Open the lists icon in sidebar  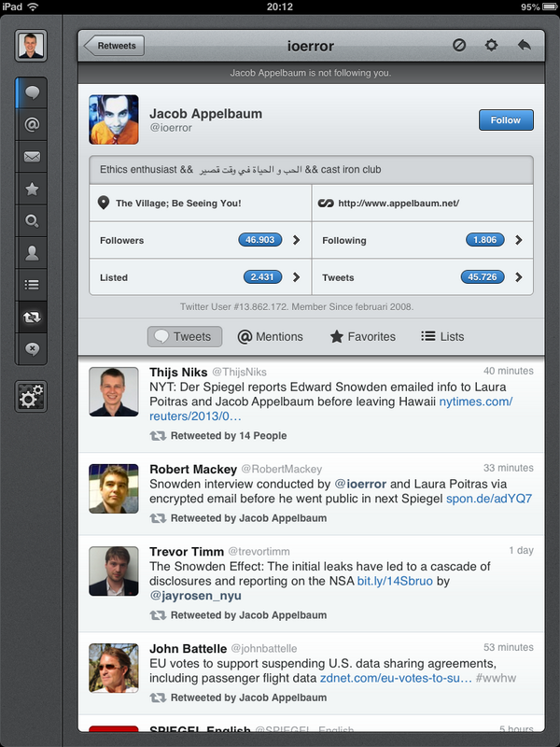[x=32, y=285]
